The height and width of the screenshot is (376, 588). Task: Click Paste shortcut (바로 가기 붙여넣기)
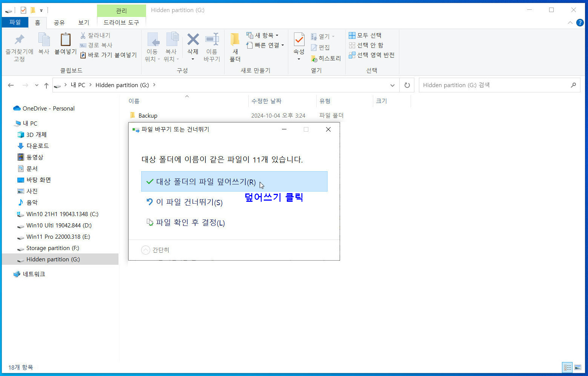[108, 55]
